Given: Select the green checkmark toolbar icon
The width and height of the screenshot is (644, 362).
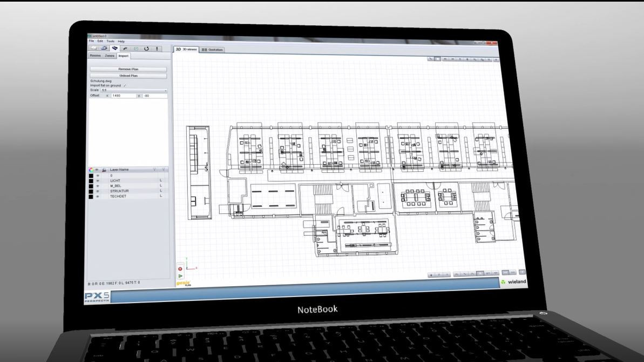Looking at the screenshot, I should pos(136,49).
